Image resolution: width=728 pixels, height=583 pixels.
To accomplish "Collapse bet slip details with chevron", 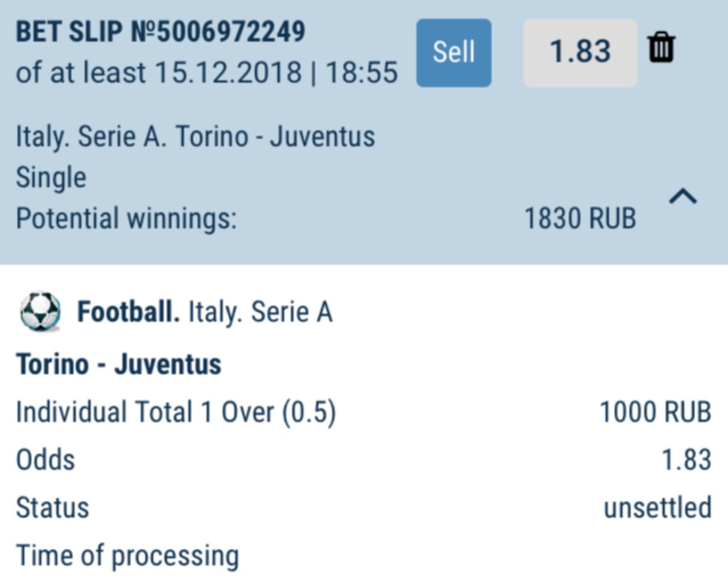I will click(x=682, y=196).
